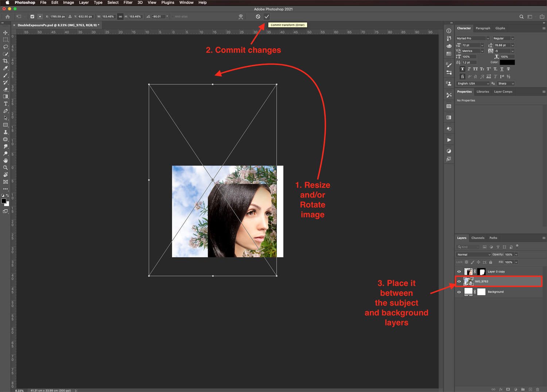Open the Sharp anti-aliasing dropdown

(x=506, y=83)
